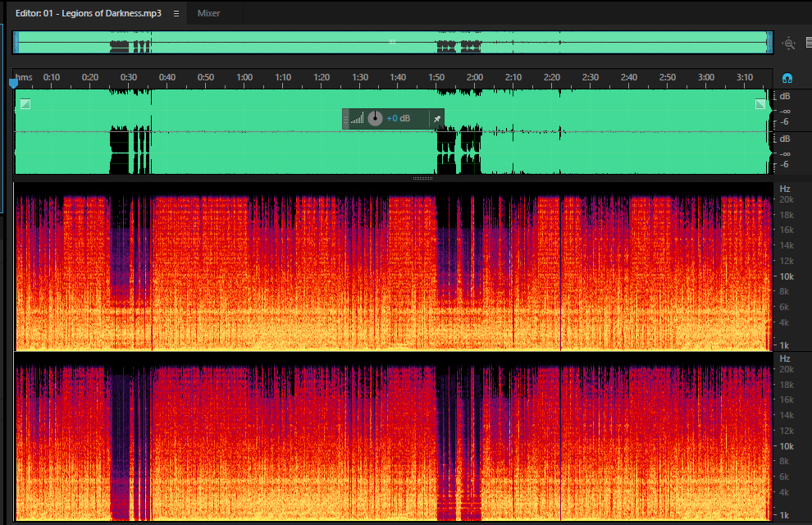Click the blue playhead marker on ruler

tap(13, 83)
